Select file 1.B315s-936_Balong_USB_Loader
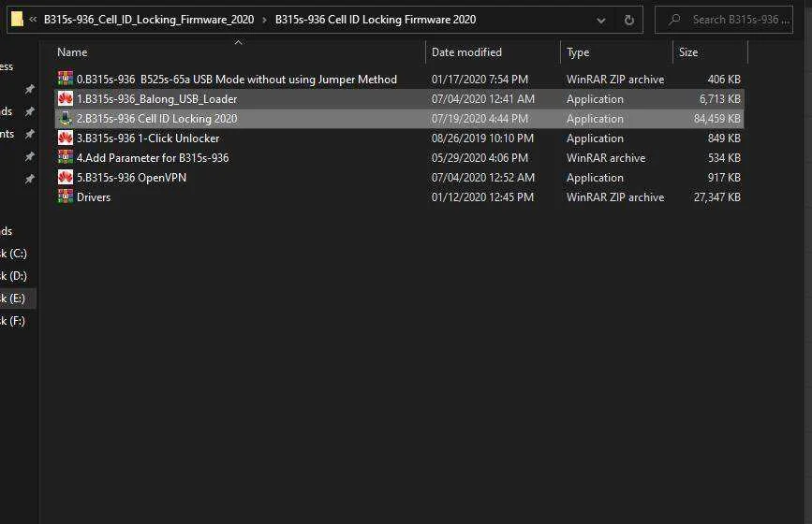This screenshot has height=524, width=812. 157,99
